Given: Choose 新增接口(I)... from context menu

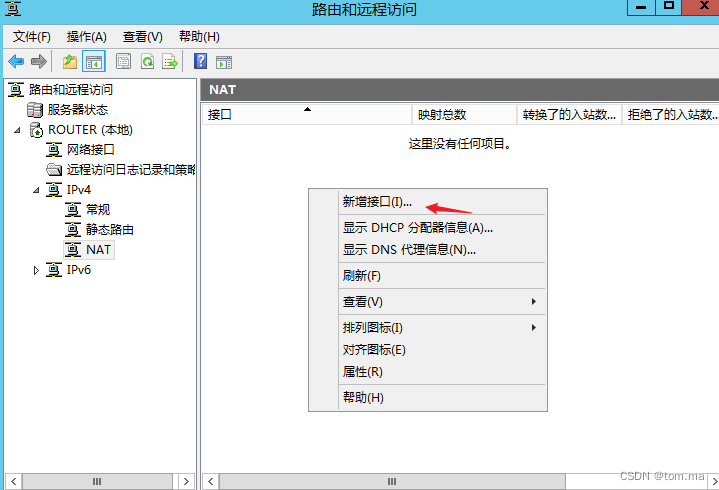Looking at the screenshot, I should (427, 202).
